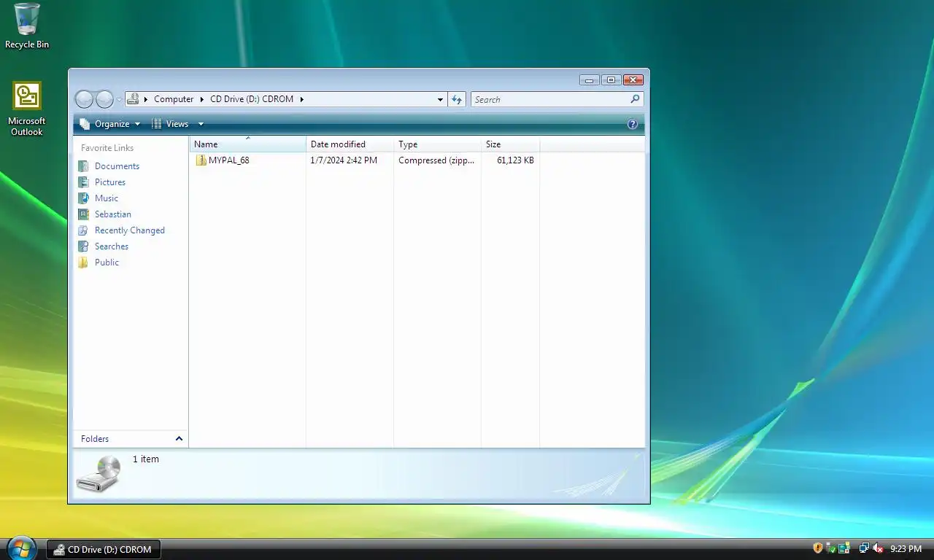Screen dimensions: 934x560
Task: Click the date 1/7/2024 2:42 PM
Action: (344, 160)
